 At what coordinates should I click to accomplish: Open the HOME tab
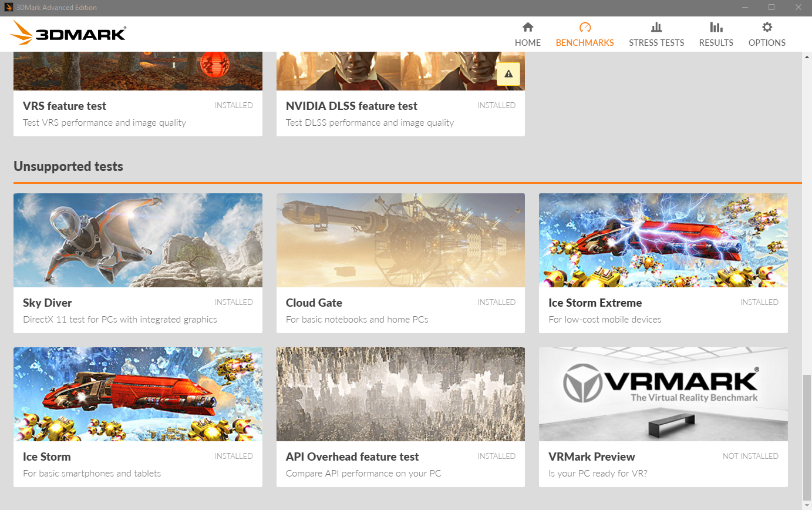(528, 34)
